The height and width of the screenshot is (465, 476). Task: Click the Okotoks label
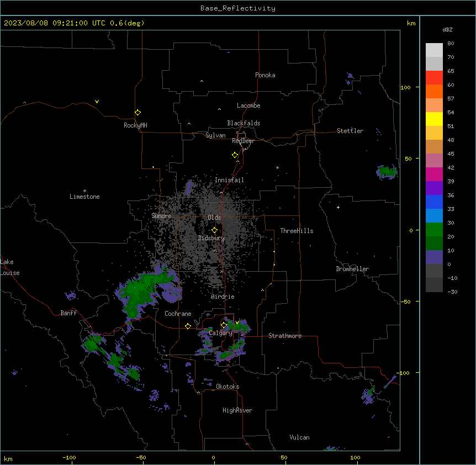(228, 387)
